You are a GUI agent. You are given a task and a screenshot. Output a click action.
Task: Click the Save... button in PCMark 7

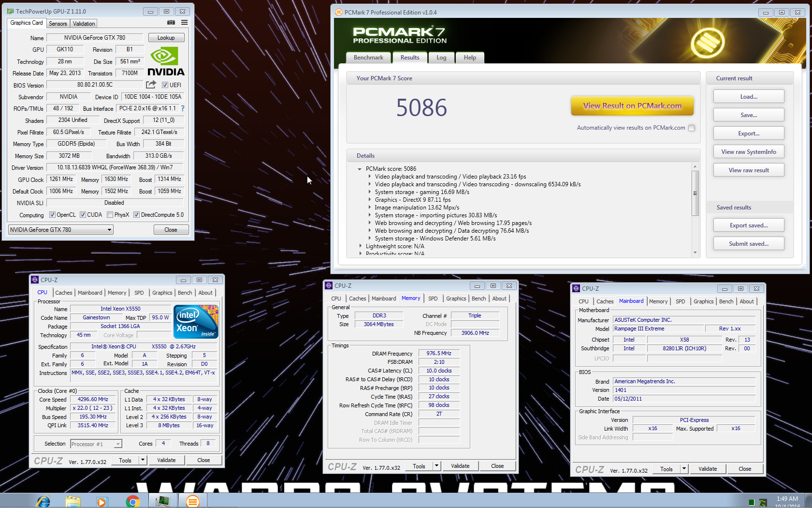749,115
